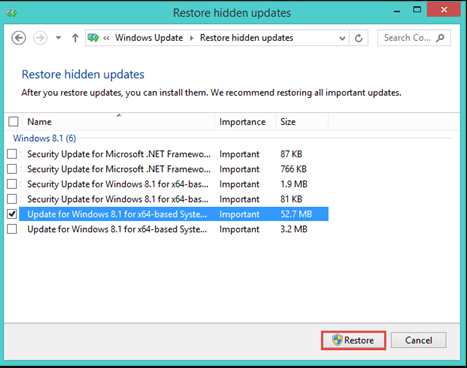The height and width of the screenshot is (368, 467).
Task: Go up one level with up arrow
Action: pyautogui.click(x=75, y=38)
